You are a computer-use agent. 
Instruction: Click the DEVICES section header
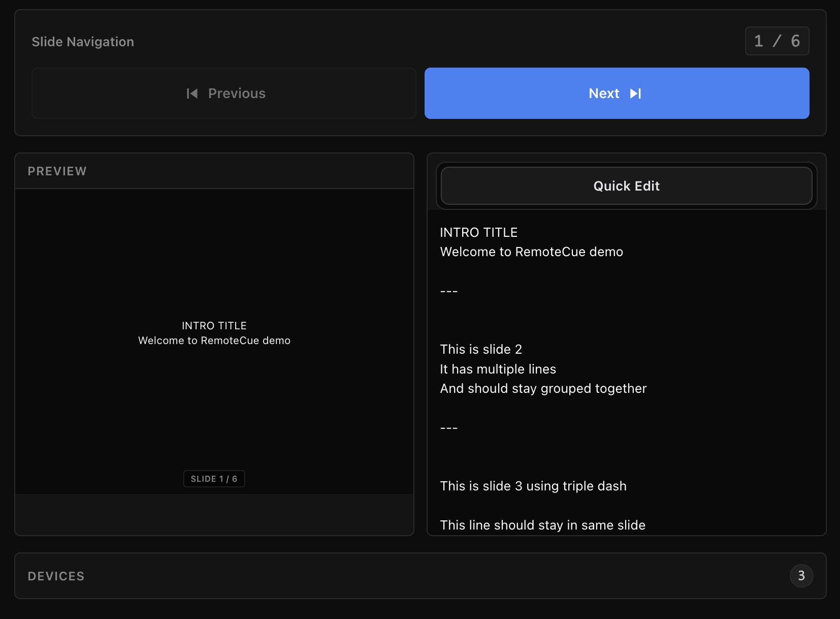(56, 576)
